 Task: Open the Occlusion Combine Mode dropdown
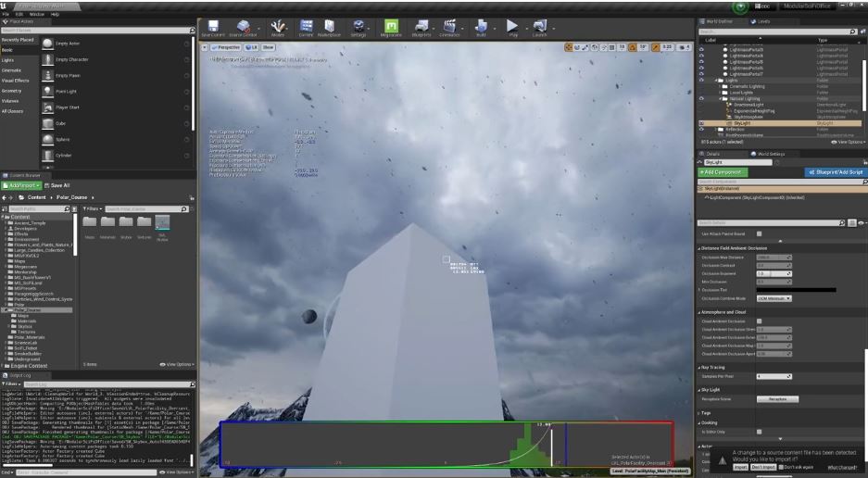pyautogui.click(x=774, y=298)
